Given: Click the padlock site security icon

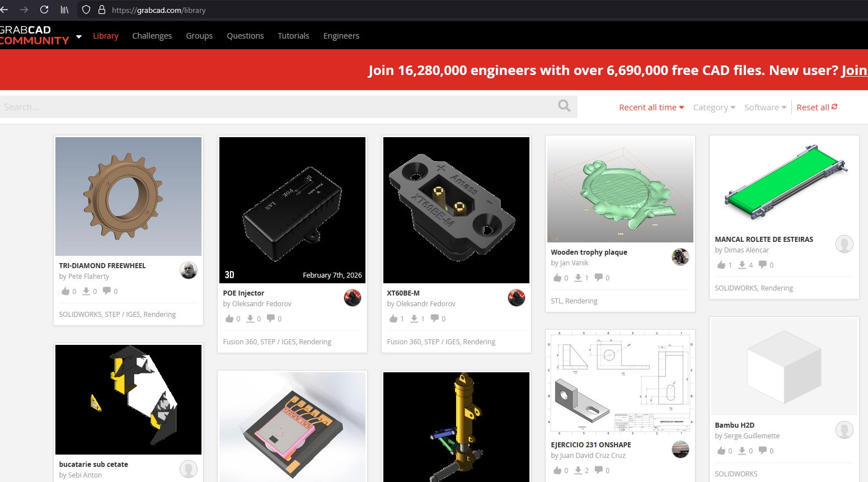Looking at the screenshot, I should (102, 10).
